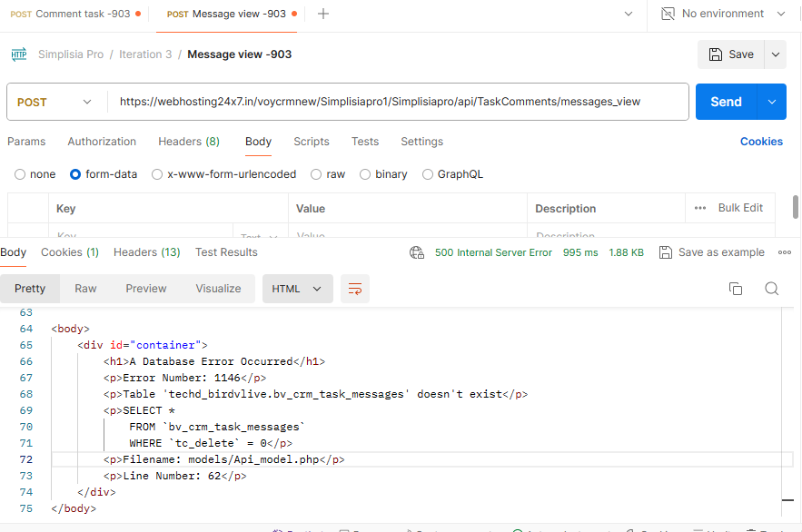
Task: Click the wrap lines icon in response toolbar
Action: click(355, 289)
